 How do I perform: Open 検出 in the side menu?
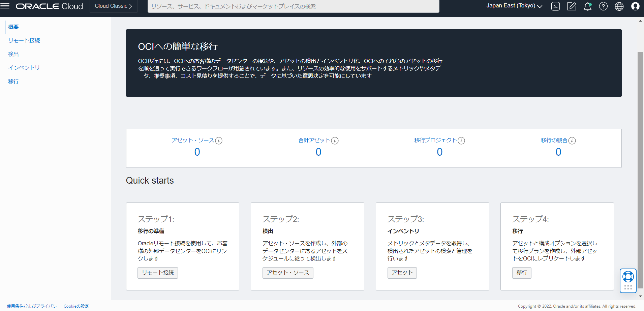point(13,54)
